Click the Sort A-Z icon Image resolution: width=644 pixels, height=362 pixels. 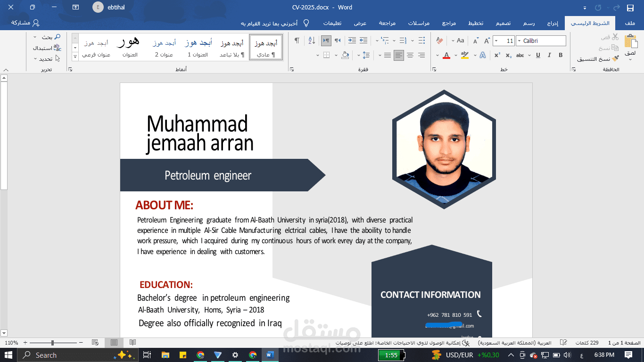click(312, 41)
